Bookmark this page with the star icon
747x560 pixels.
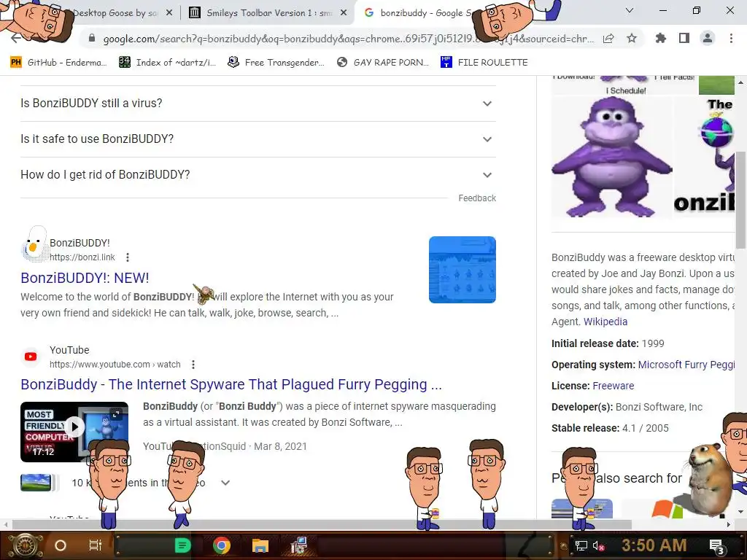(632, 39)
